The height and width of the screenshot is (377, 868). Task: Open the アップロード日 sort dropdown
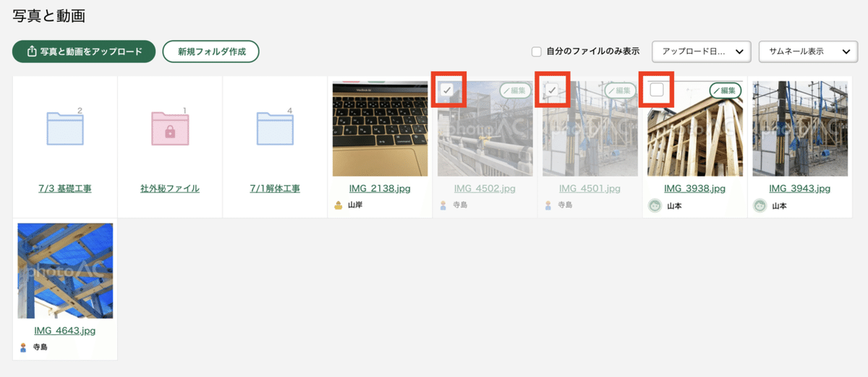tap(701, 51)
